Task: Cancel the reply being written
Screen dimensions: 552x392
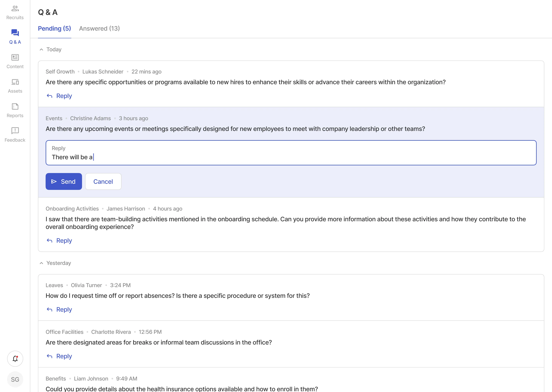Action: point(103,181)
